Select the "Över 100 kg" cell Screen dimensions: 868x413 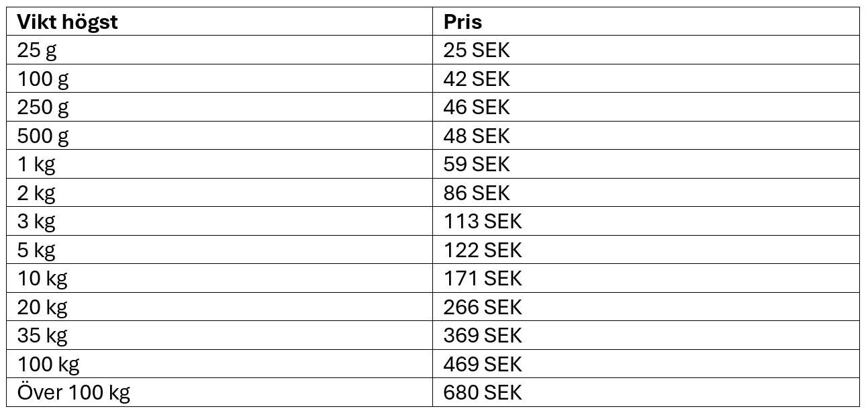(x=73, y=393)
